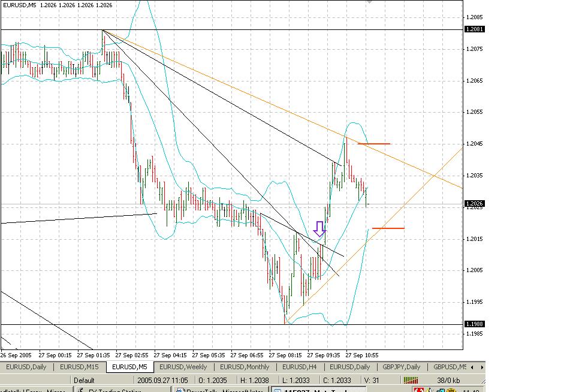The height and width of the screenshot is (392, 576).
Task: Open EURUSD,Daily tab left of EURUSD,M15
Action: 26,367
